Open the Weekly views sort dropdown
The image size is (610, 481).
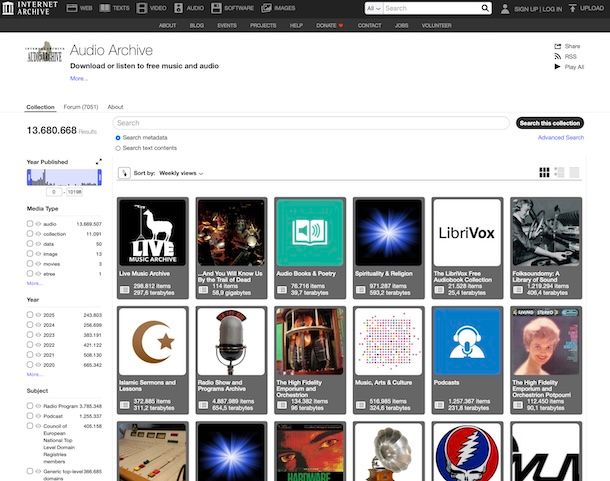pos(181,173)
